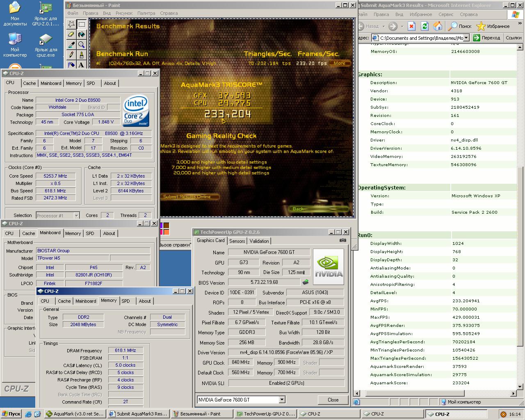
Task: Switch to TechPowerUp GPU-Z taskbar button
Action: 266,414
